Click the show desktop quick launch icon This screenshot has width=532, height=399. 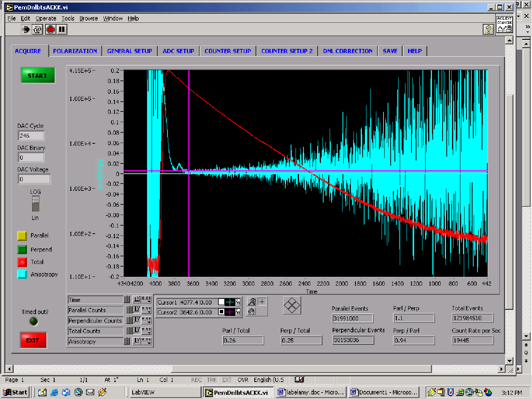[42, 392]
